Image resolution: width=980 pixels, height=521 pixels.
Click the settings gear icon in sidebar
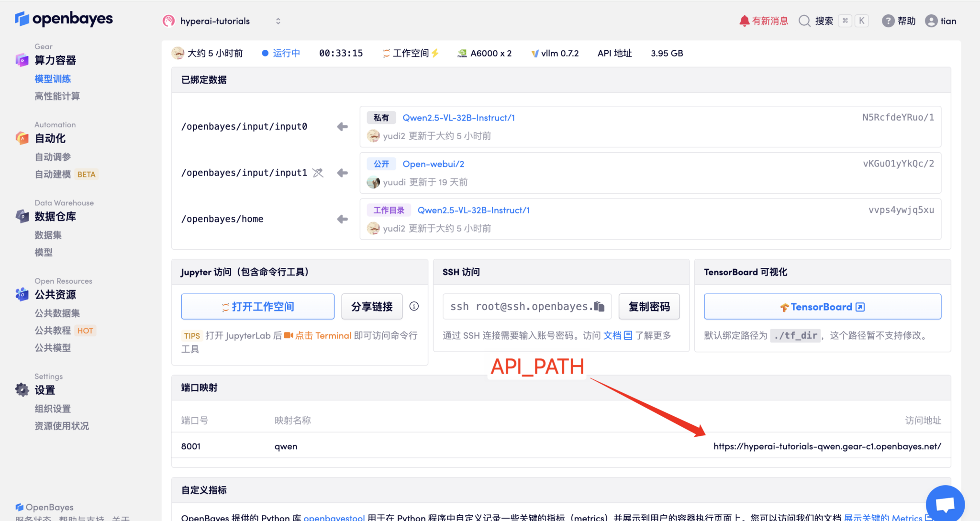click(22, 390)
